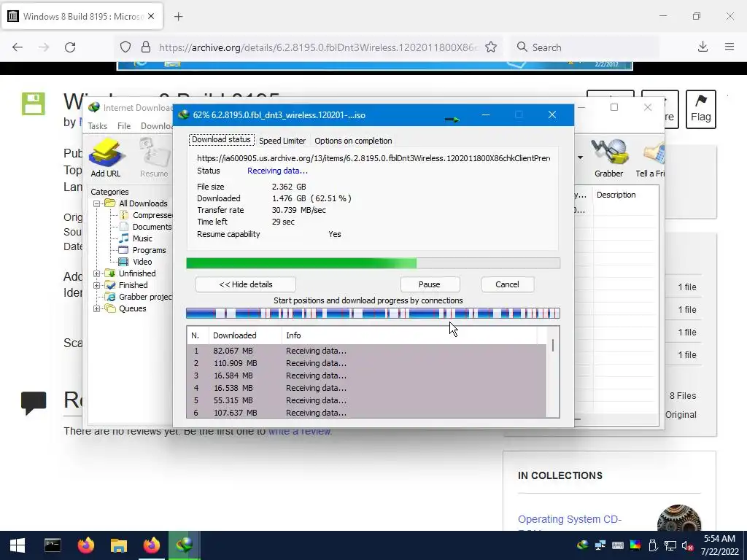Select connection row 1 with 82.067 MB
747x560 pixels.
coord(367,351)
